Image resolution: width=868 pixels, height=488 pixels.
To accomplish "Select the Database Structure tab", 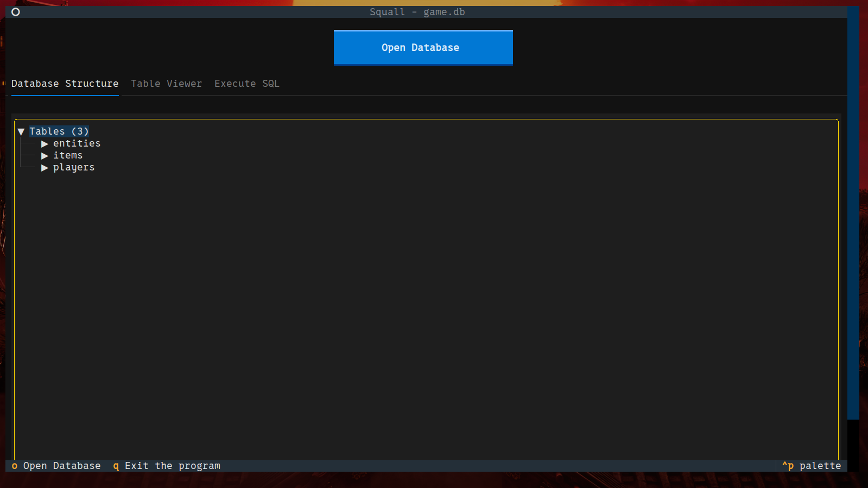I will tap(65, 84).
